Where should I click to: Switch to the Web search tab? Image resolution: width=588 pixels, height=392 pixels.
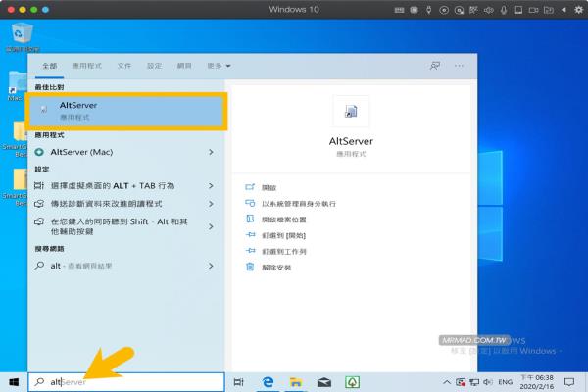(184, 66)
